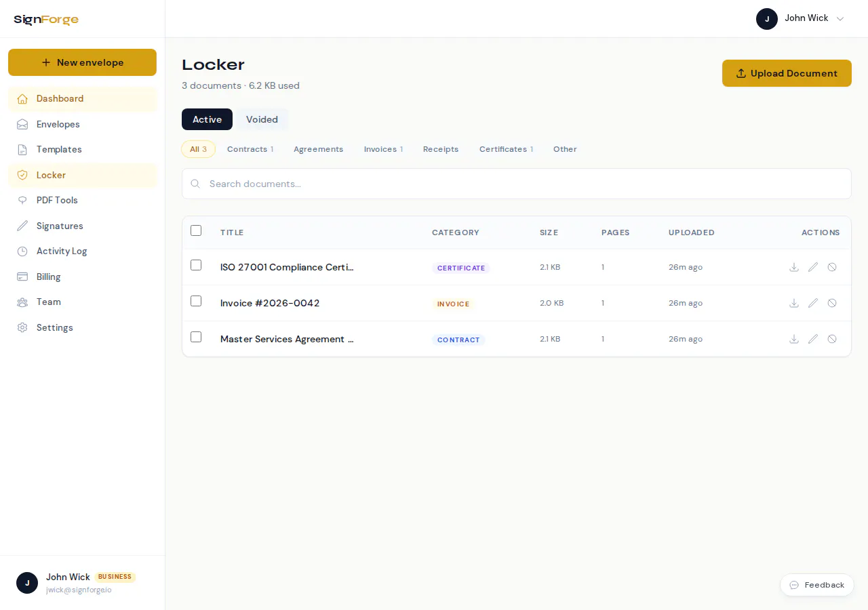Filter by All documents
868x610 pixels.
pyautogui.click(x=198, y=149)
